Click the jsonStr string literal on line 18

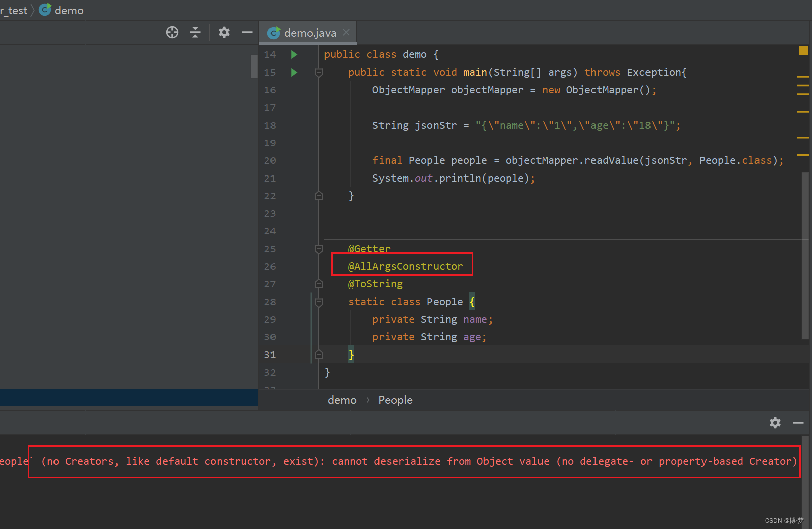tap(575, 125)
